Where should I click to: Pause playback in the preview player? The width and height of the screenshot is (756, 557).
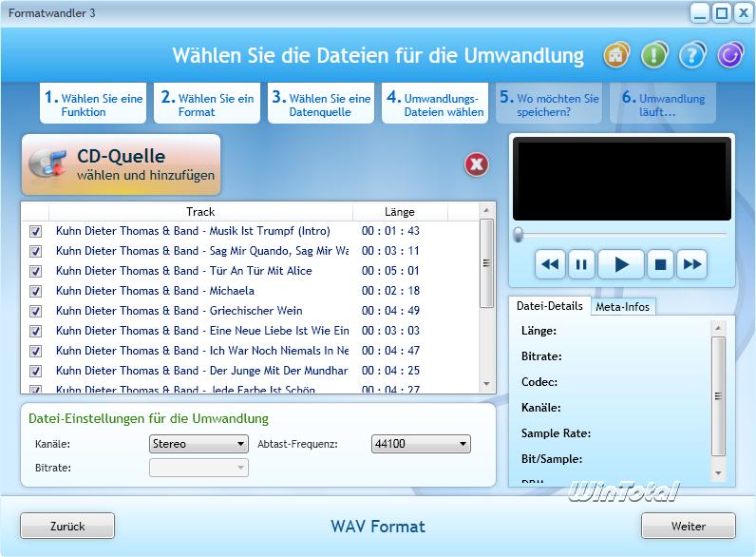(581, 264)
